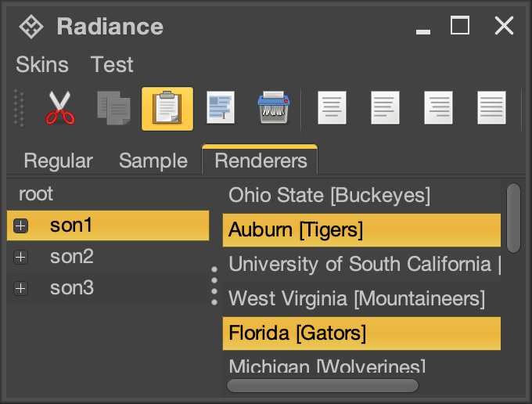Viewport: 532px width, 404px height.
Task: Switch to the Regular tab
Action: pyautogui.click(x=59, y=161)
